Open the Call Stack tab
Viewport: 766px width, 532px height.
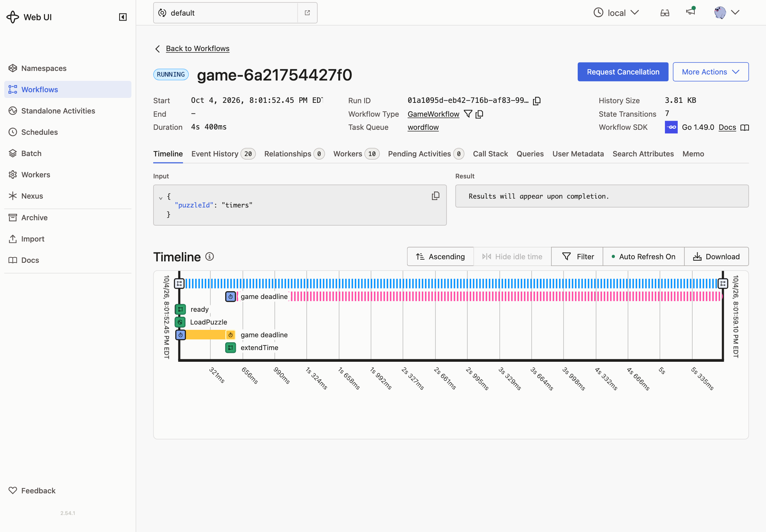click(490, 154)
